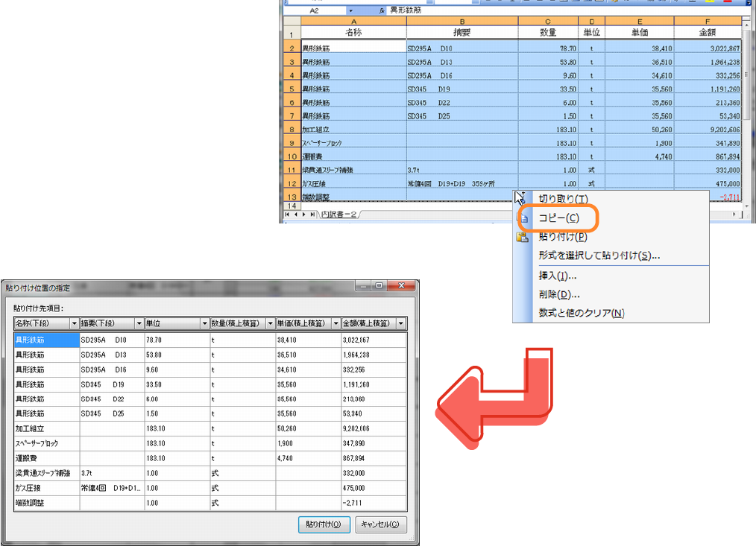
Task: Click 数式と値のクリア(N) menu entry
Action: (582, 313)
